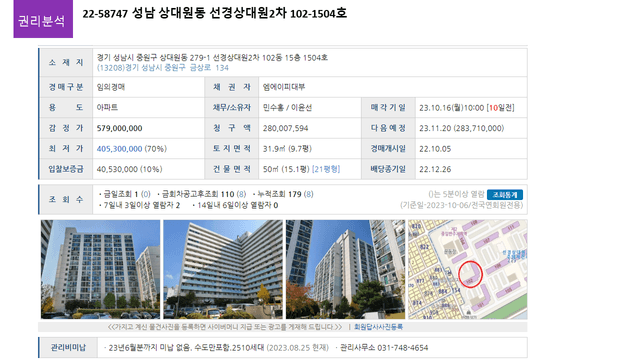The width and height of the screenshot is (640, 360).
Task: Select the bid deposit 40,530,000 (10%)
Action: [129, 169]
